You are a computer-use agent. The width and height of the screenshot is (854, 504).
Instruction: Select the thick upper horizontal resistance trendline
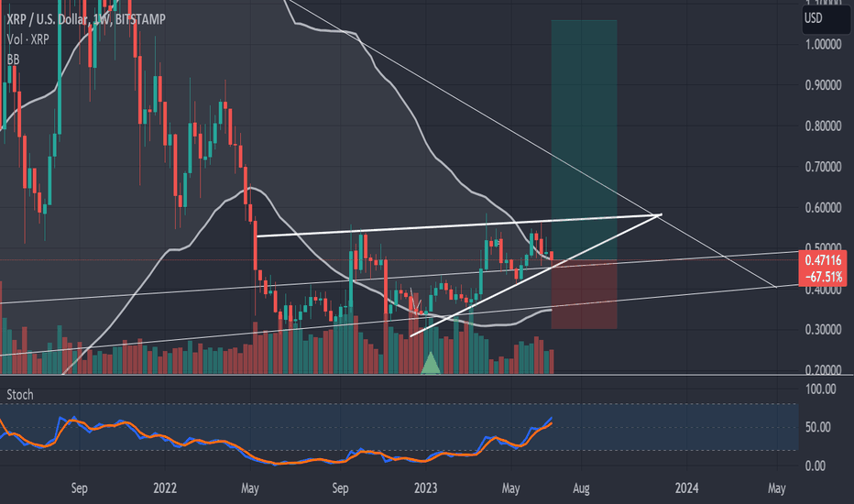(458, 225)
